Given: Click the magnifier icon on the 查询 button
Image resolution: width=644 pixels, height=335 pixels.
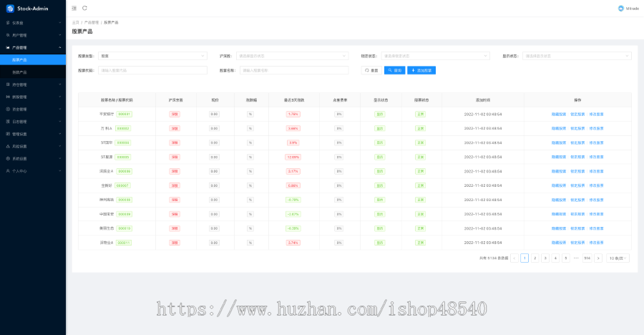Looking at the screenshot, I should click(390, 70).
